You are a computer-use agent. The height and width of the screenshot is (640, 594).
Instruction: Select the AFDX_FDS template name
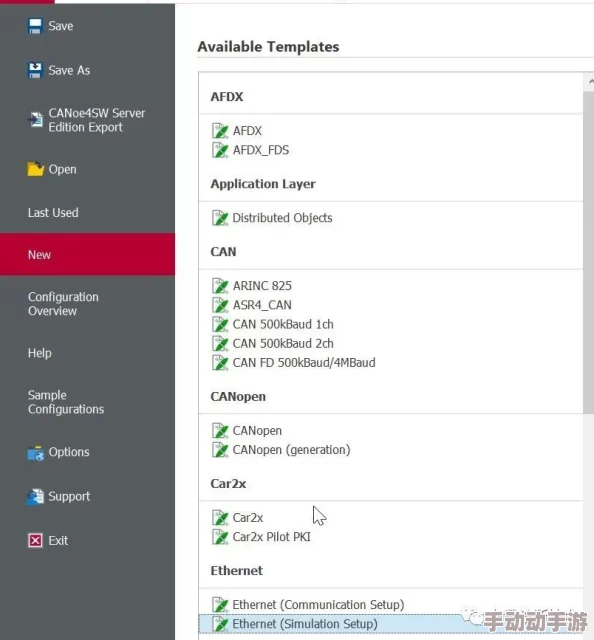coord(261,150)
